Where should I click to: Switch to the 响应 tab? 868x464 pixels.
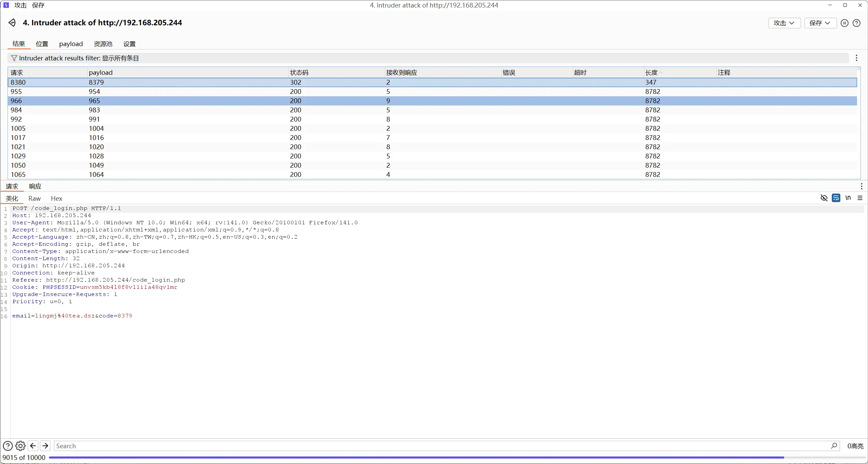[35, 186]
